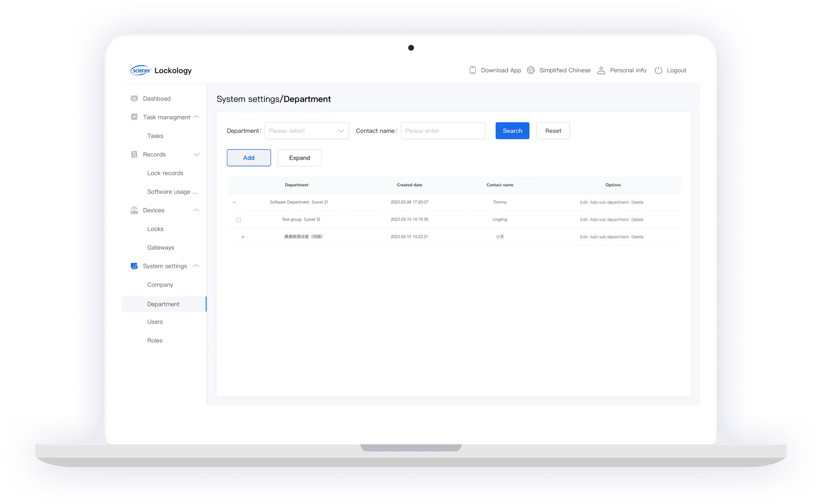Click the Devices lock icon in sidebar

tap(134, 210)
